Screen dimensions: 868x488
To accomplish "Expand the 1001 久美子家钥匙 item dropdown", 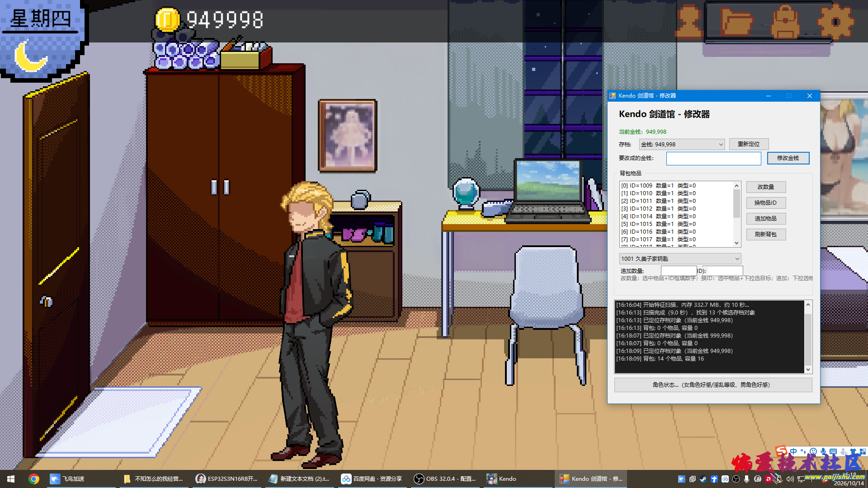I will coord(680,259).
